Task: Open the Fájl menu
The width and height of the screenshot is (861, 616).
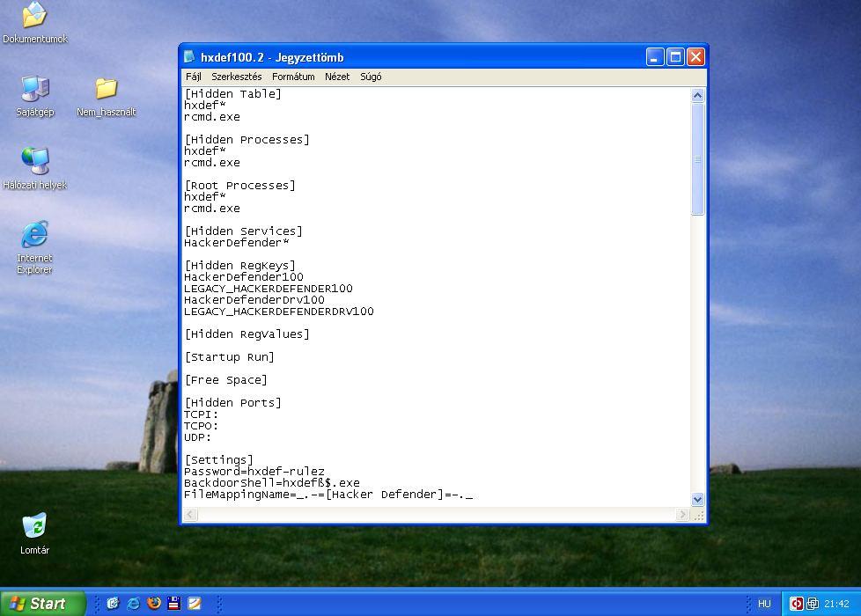Action: 194,77
